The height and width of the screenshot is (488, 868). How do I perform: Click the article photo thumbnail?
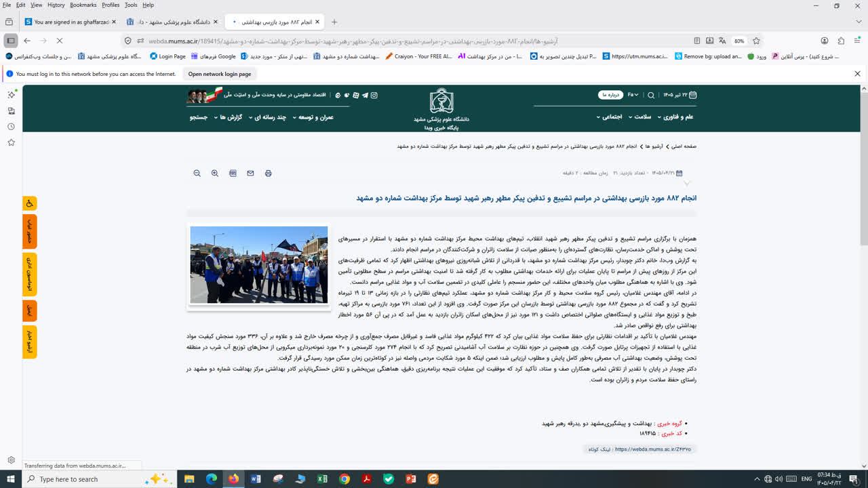(259, 265)
